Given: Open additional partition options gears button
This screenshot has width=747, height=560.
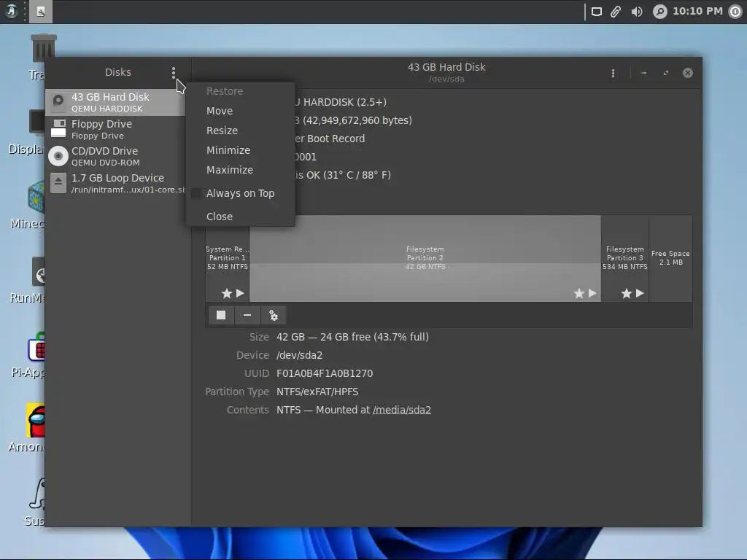Looking at the screenshot, I should [274, 315].
